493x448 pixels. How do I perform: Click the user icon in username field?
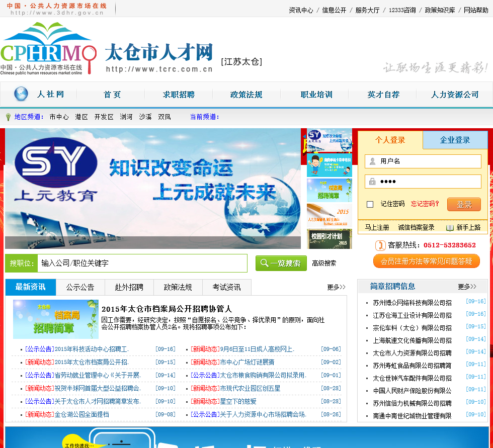coord(373,161)
